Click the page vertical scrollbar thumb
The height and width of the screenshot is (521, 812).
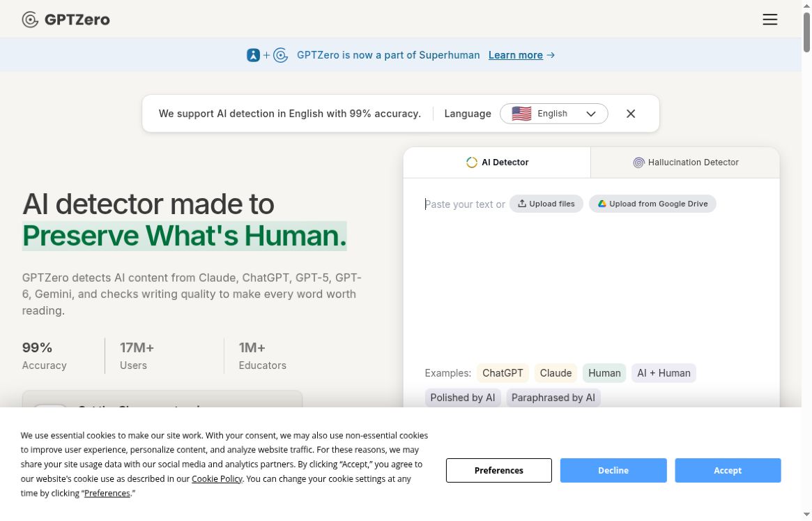click(806, 32)
